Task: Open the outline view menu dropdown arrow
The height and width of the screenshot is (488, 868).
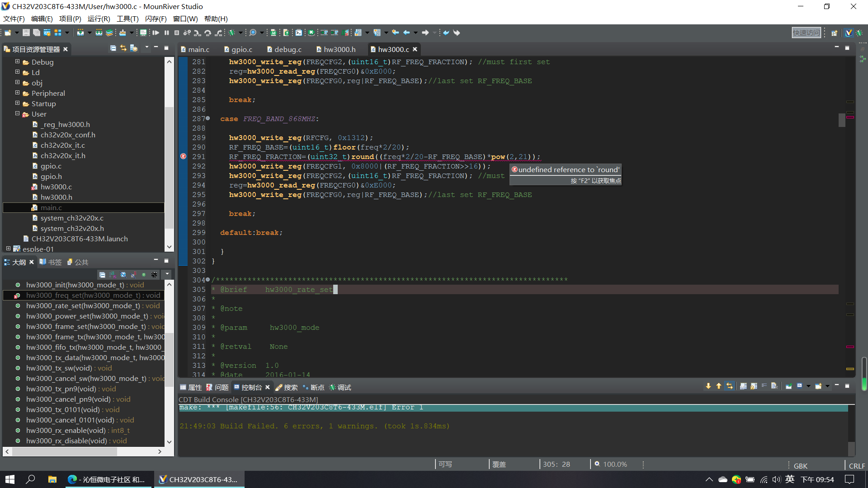Action: point(167,274)
